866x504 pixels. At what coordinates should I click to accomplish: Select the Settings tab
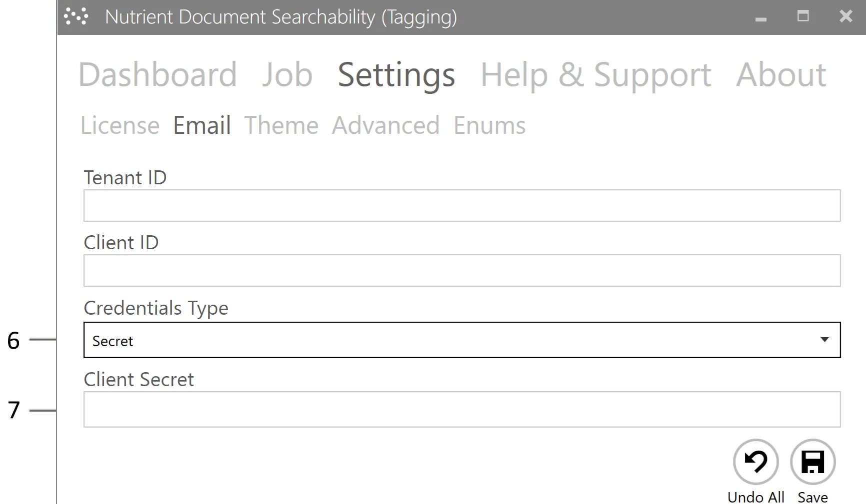tap(396, 75)
